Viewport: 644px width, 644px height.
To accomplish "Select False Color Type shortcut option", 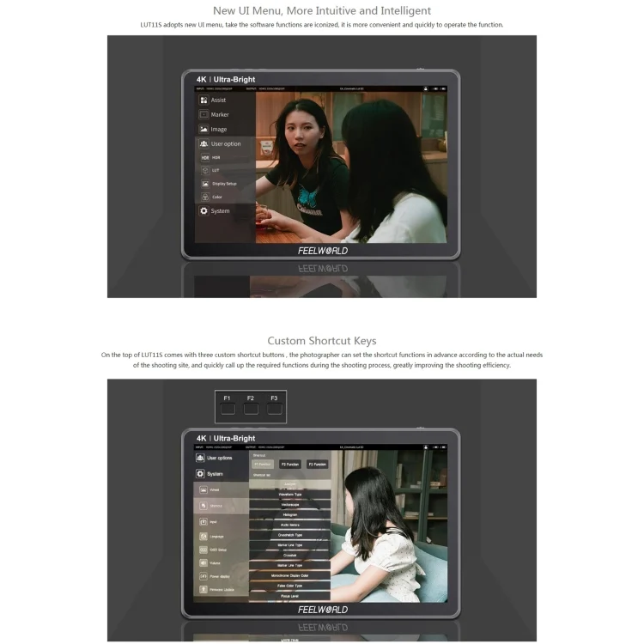I will 289,585.
